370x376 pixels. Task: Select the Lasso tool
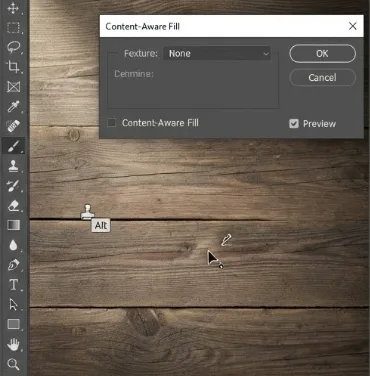pyautogui.click(x=14, y=47)
